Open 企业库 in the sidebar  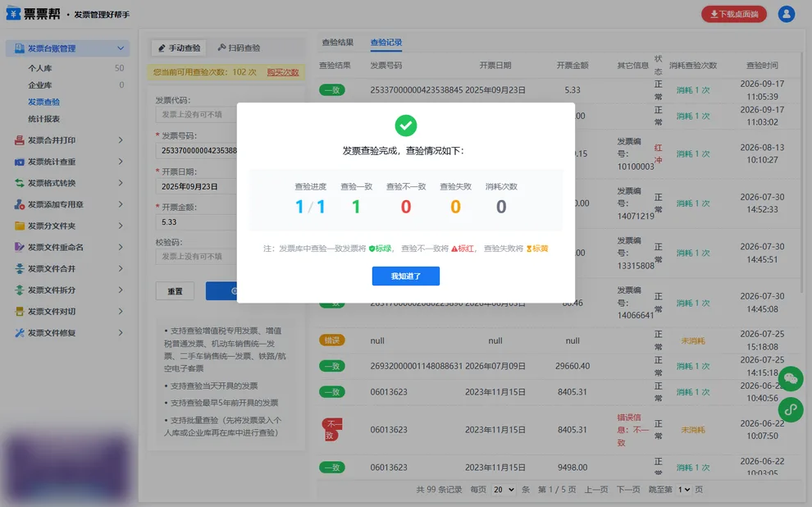(x=40, y=85)
